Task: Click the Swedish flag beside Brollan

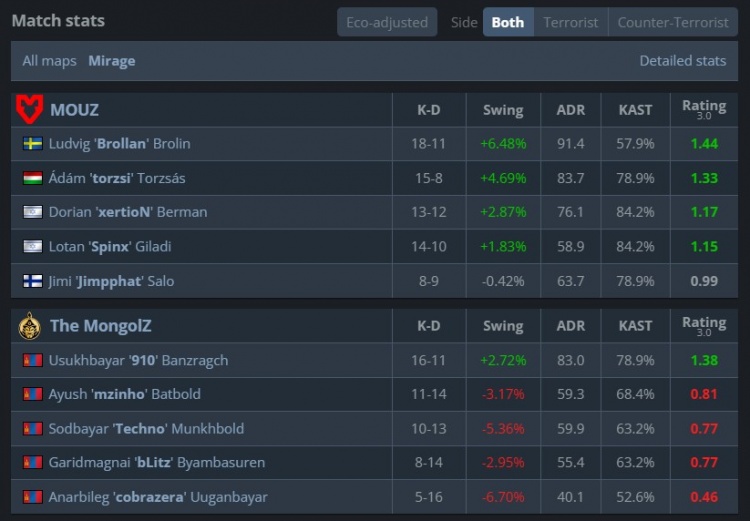Action: pos(32,143)
